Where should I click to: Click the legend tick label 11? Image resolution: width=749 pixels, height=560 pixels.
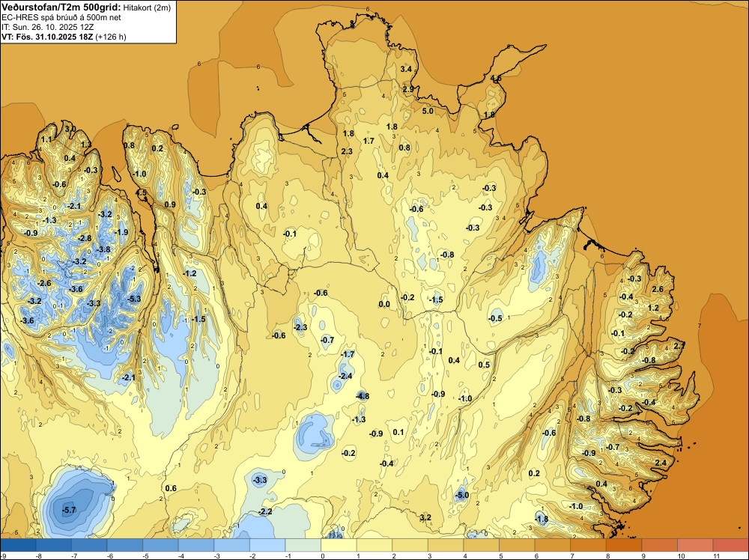pyautogui.click(x=716, y=556)
